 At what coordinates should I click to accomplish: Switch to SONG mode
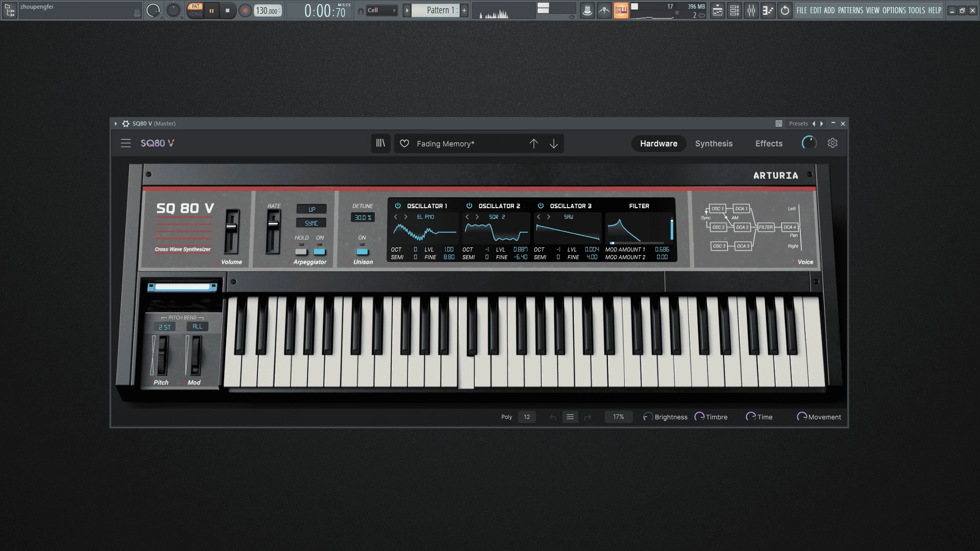(195, 14)
